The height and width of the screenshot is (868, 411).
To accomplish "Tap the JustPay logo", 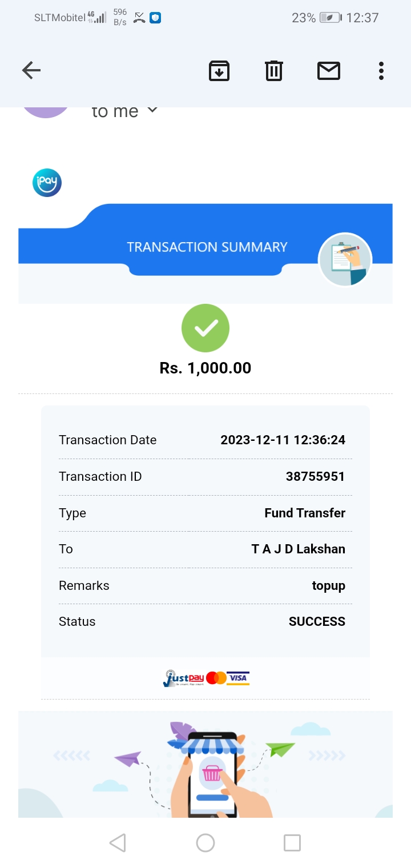I will pyautogui.click(x=183, y=678).
